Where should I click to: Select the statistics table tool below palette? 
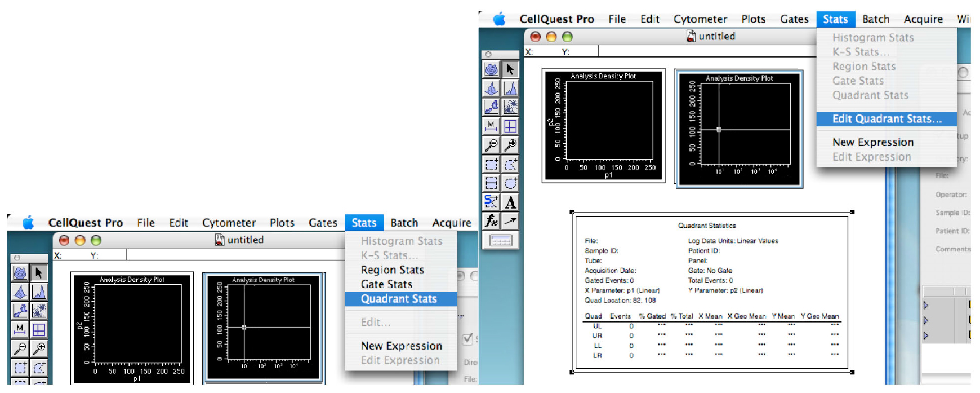500,241
